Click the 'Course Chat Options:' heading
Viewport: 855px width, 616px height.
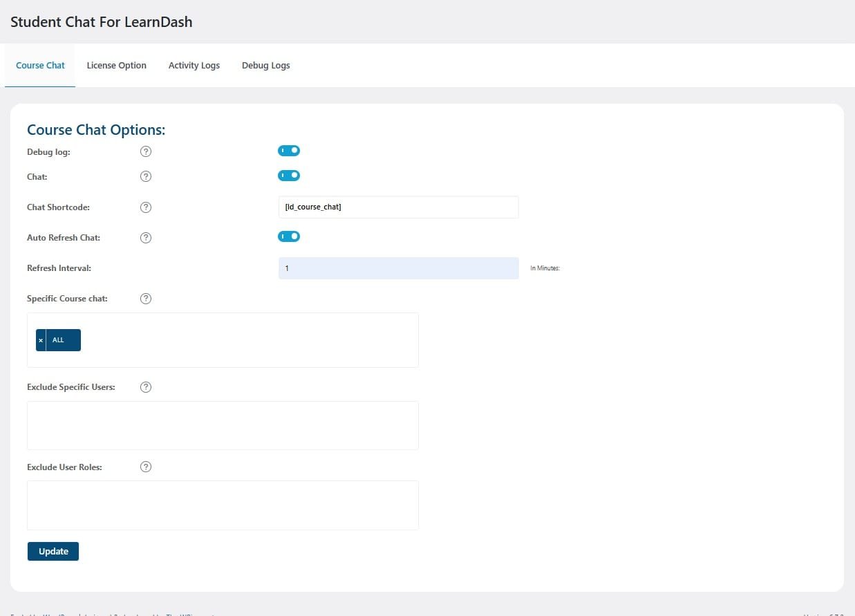click(96, 130)
